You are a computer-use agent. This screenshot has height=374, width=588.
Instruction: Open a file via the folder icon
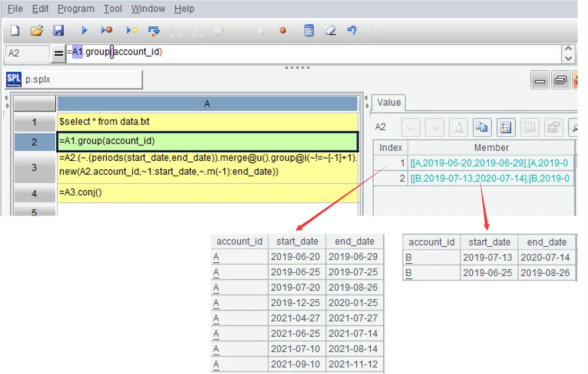click(x=37, y=30)
